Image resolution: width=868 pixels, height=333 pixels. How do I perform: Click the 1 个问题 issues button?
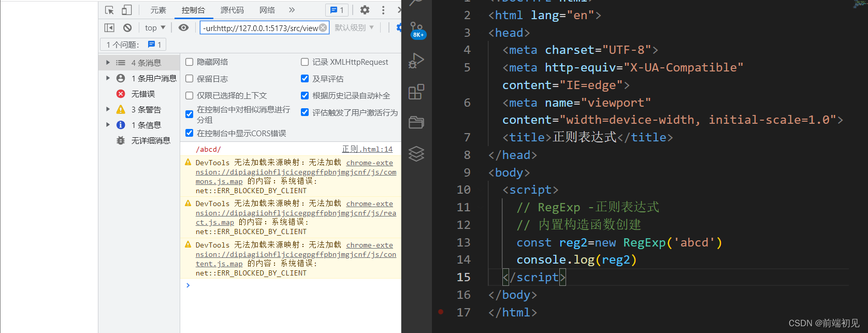click(x=134, y=45)
